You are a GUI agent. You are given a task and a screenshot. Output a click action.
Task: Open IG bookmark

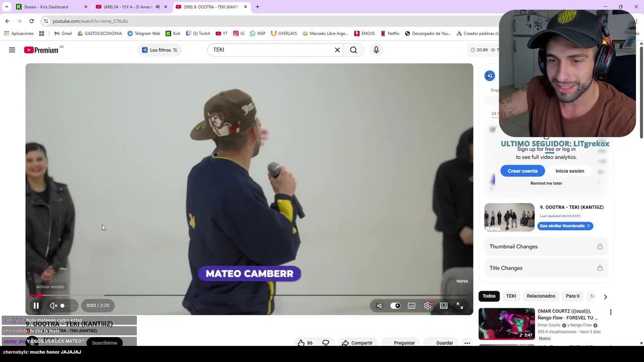(238, 34)
